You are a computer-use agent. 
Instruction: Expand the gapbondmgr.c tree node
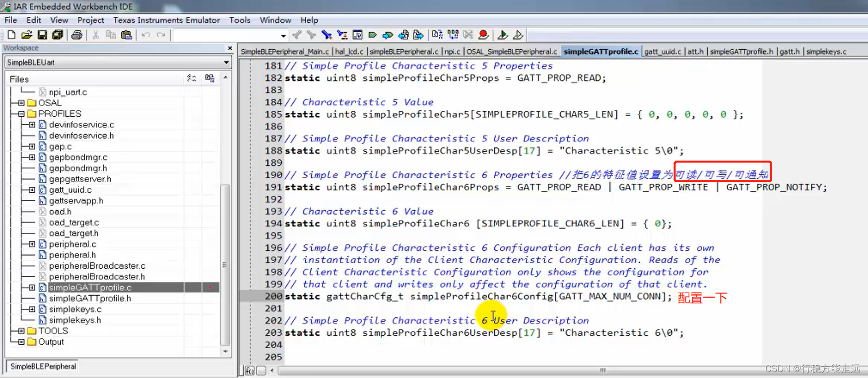(32, 157)
